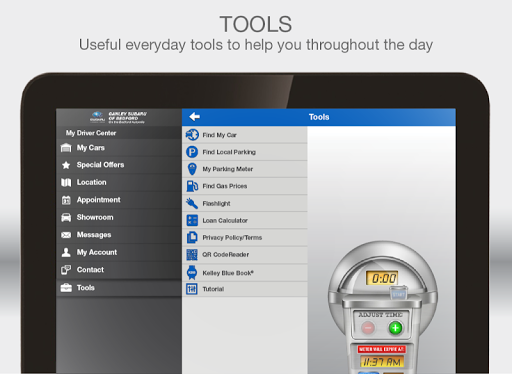Open the Kelley Blue Book icon
Viewport: 512px width, 374px height.
[x=192, y=273]
